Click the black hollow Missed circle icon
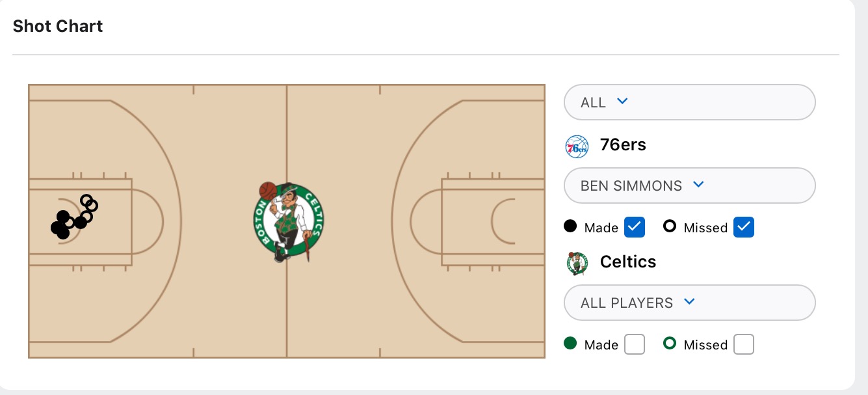This screenshot has height=395, width=868. 669,226
